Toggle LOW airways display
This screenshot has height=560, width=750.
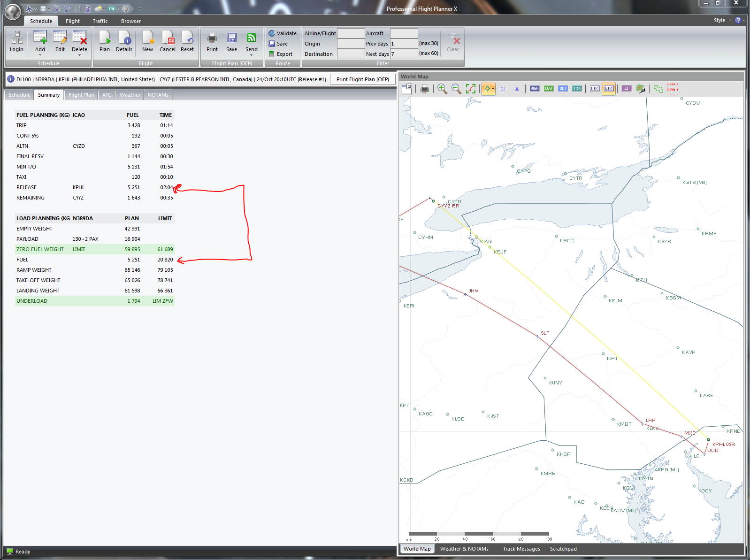[549, 88]
